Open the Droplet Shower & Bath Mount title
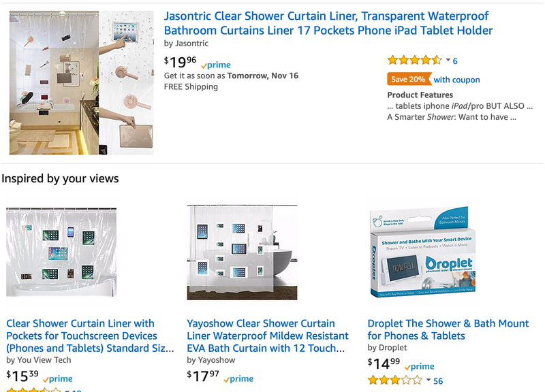The image size is (545, 392). (x=448, y=329)
